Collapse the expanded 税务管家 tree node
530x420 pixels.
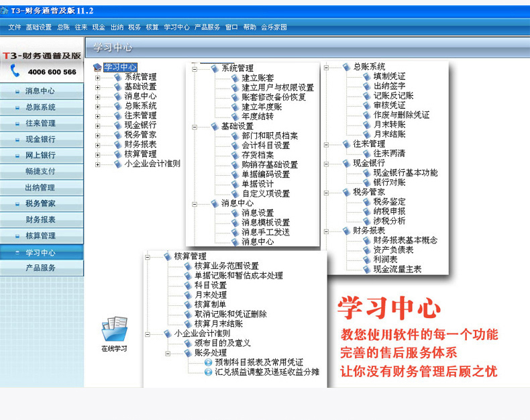(x=326, y=193)
